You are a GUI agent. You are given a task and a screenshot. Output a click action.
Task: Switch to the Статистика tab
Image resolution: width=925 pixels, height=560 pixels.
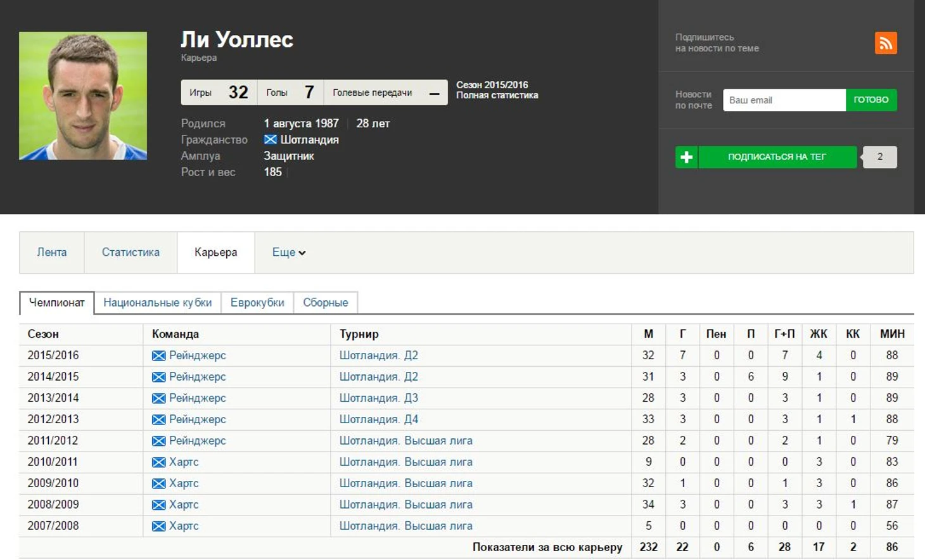[131, 253]
